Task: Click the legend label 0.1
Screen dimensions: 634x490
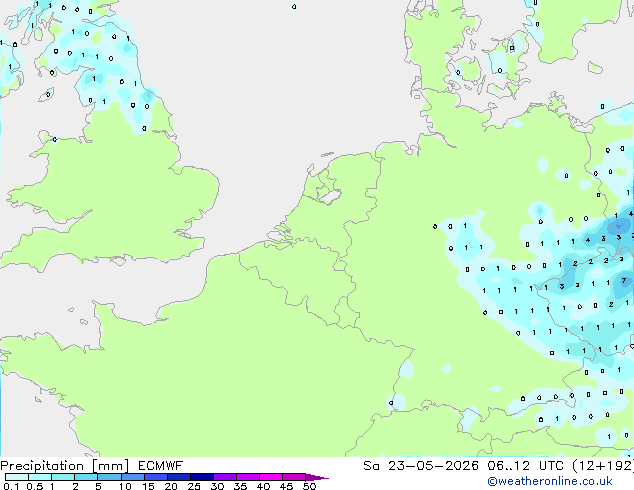Action: [x=11, y=486]
